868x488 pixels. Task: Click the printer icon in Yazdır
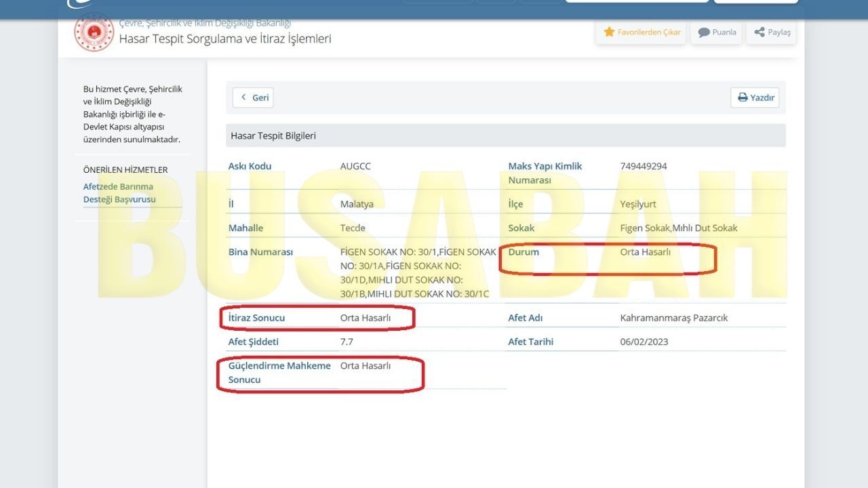(743, 98)
